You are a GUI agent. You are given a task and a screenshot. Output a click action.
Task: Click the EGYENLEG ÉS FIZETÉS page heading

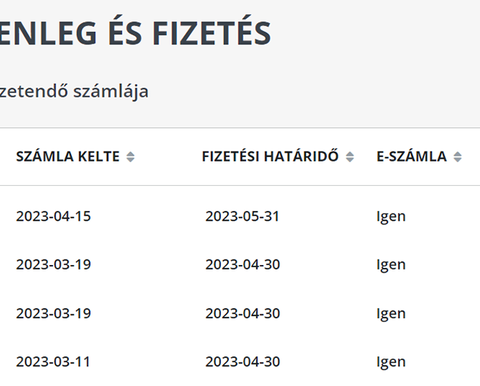(135, 33)
